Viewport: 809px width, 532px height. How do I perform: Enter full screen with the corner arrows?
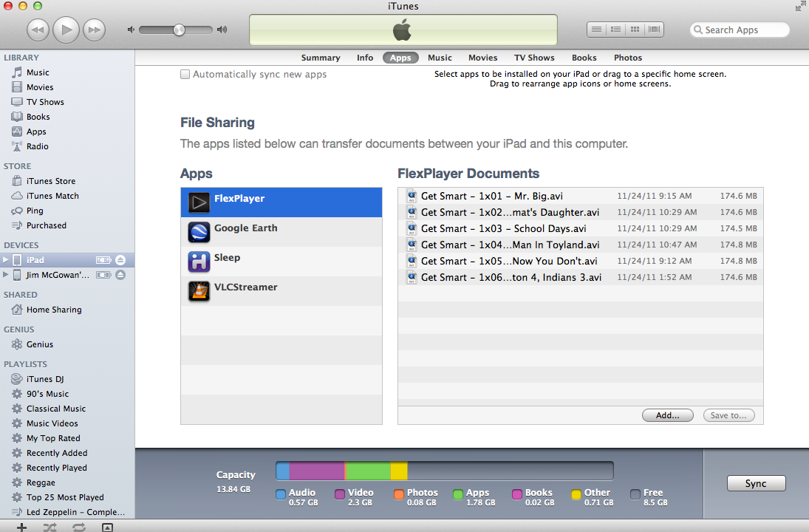click(x=800, y=6)
